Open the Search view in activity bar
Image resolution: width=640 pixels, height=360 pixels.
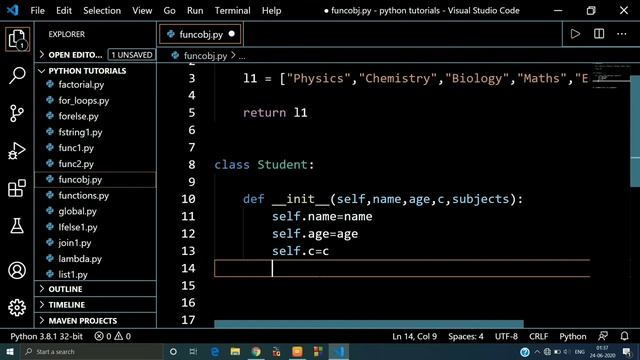point(17,76)
